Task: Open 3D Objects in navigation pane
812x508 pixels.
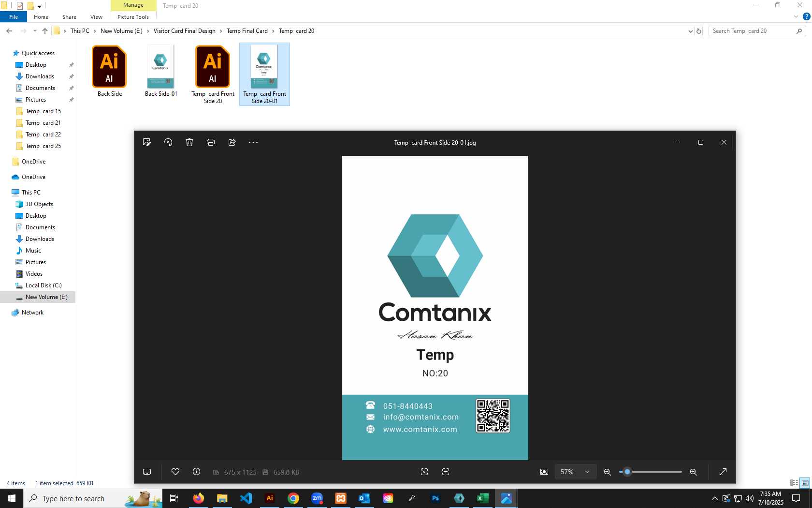Action: pos(39,204)
